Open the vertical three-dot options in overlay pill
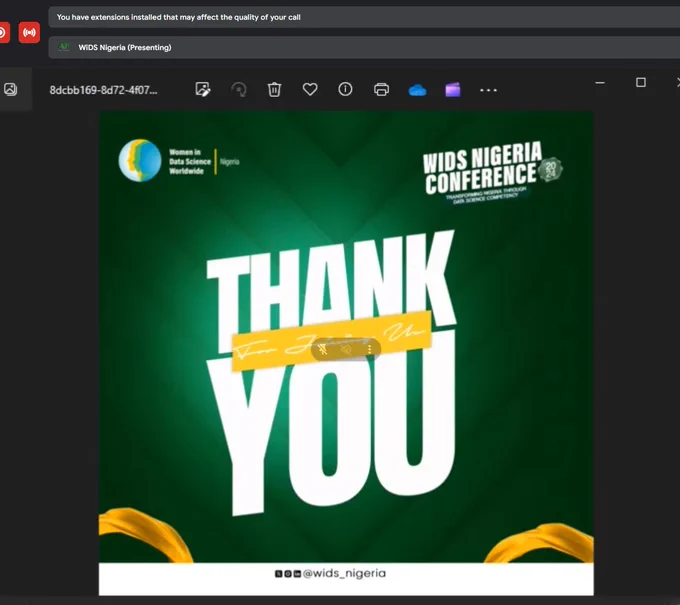680x605 pixels. coord(369,349)
